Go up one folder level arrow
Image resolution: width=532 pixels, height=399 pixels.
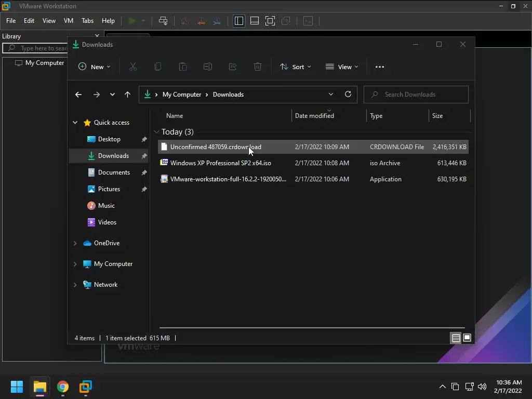click(x=128, y=95)
